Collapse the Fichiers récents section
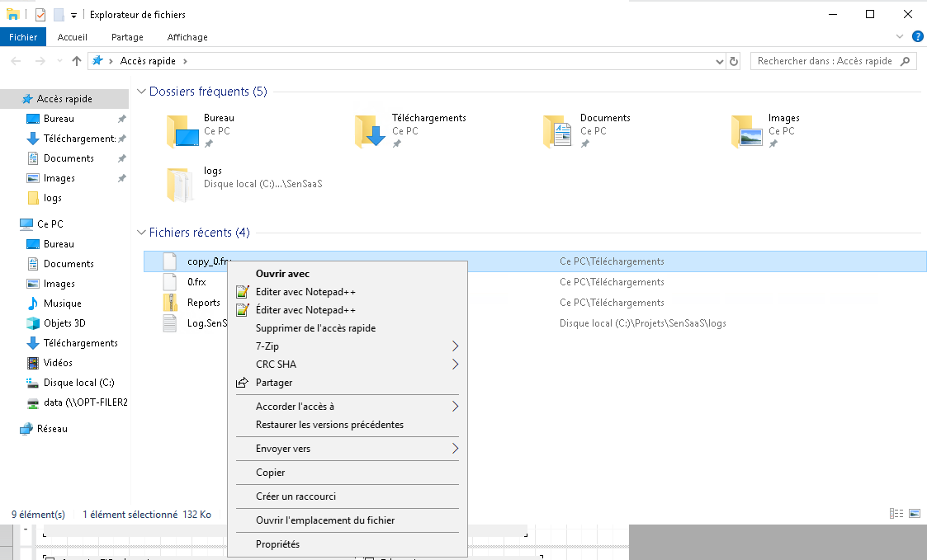The image size is (927, 560). pyautogui.click(x=142, y=233)
